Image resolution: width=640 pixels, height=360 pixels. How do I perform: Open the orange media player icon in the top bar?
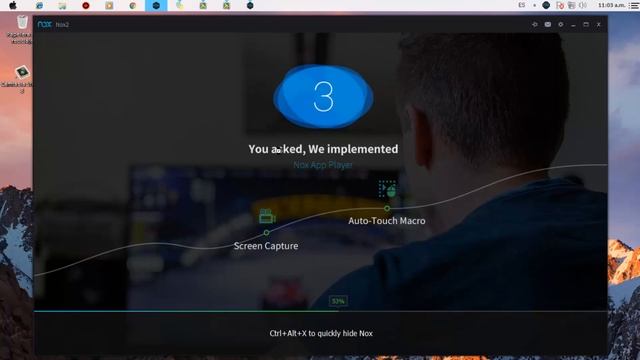coord(109,5)
